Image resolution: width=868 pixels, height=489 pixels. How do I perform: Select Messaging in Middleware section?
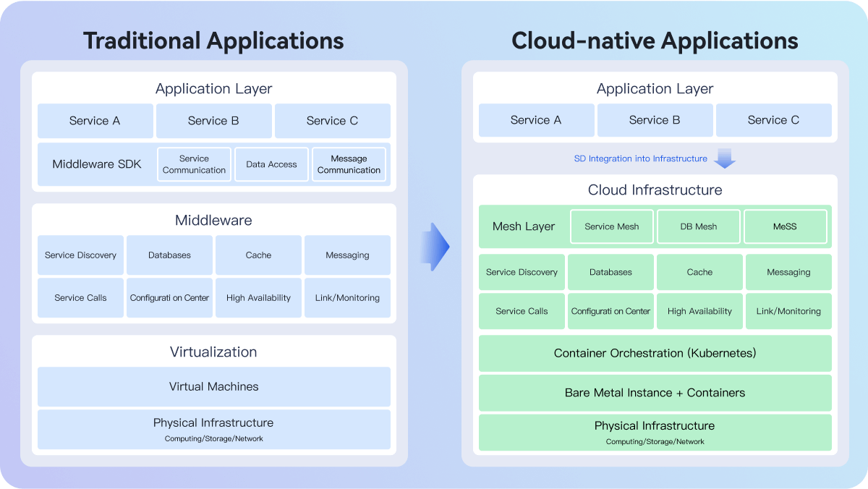tap(347, 255)
